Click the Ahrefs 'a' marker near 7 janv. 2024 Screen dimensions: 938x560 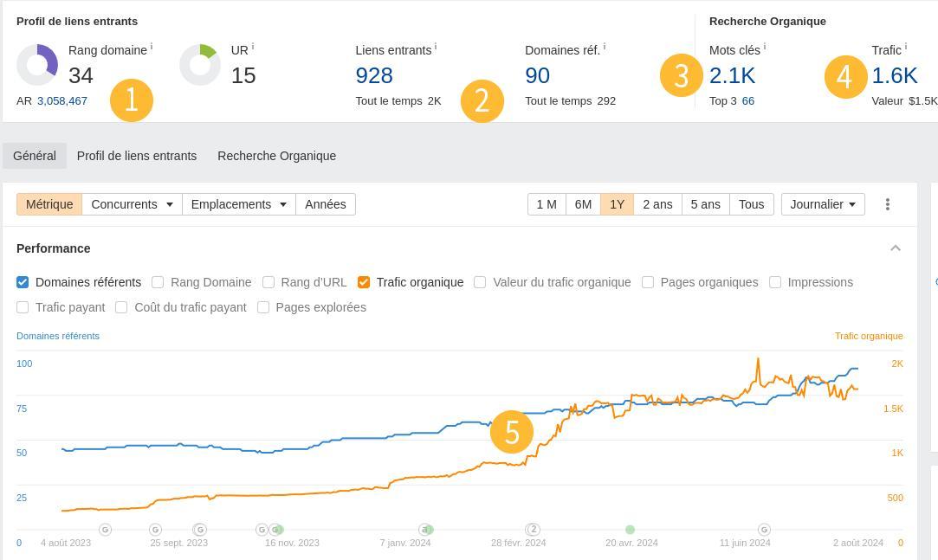(x=425, y=529)
